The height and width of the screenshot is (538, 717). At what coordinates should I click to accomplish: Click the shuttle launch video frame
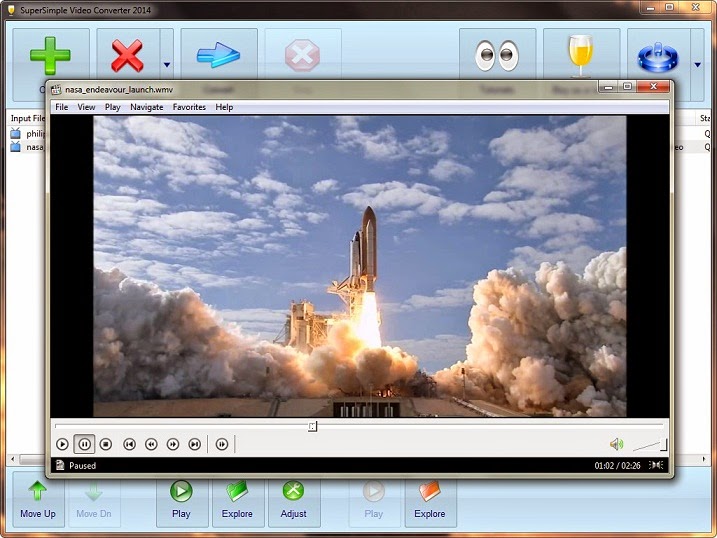359,266
